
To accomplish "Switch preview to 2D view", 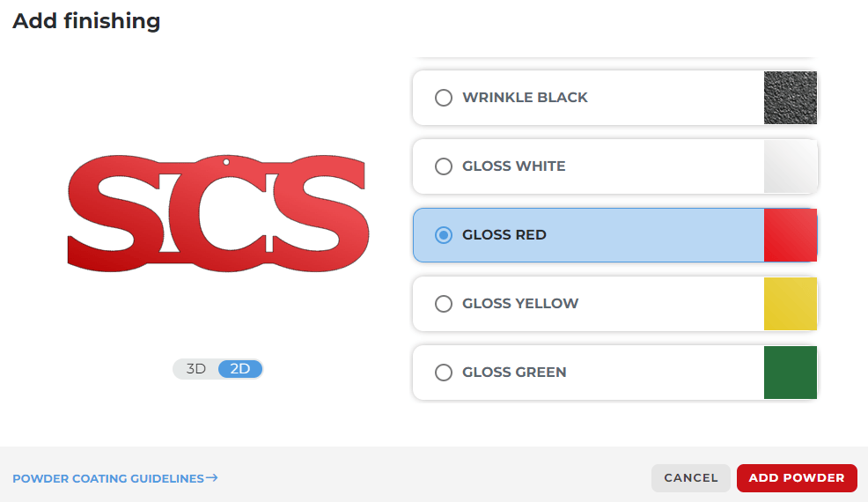I will click(x=240, y=369).
